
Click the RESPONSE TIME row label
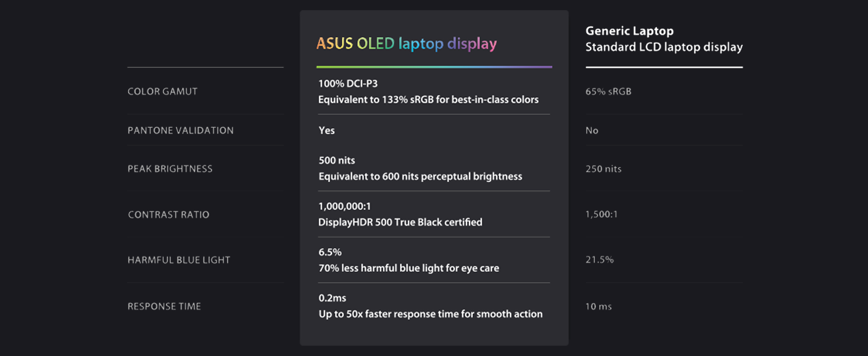pos(164,307)
